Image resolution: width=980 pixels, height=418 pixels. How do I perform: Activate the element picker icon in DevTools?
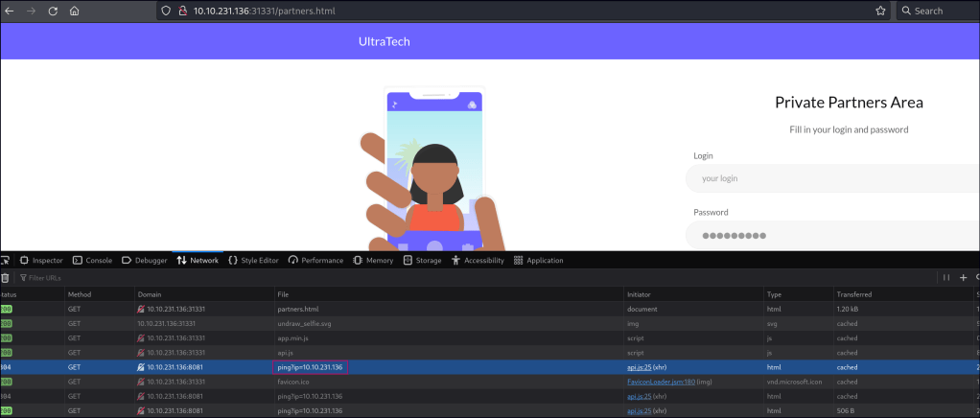[x=6, y=260]
